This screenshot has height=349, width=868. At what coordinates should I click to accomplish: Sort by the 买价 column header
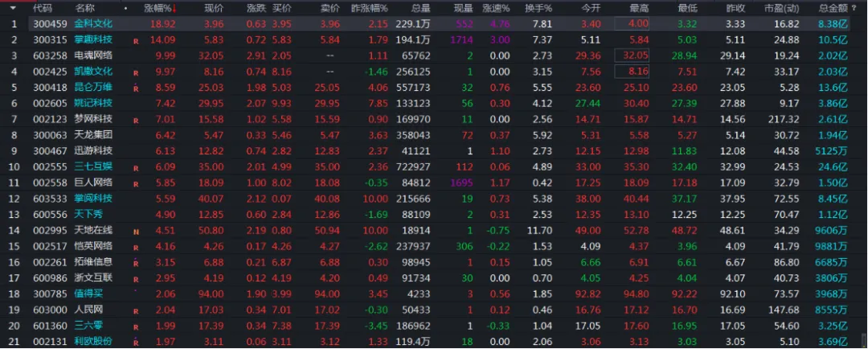click(282, 8)
